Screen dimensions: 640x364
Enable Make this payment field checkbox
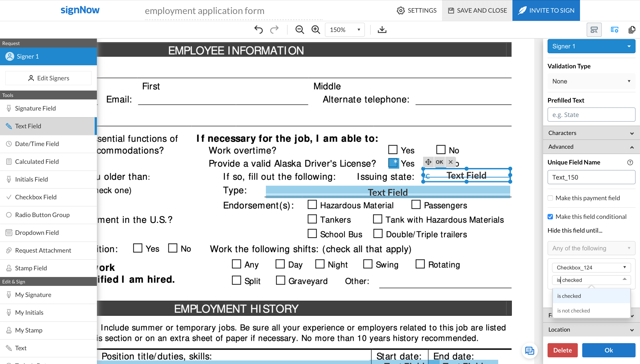(x=550, y=198)
